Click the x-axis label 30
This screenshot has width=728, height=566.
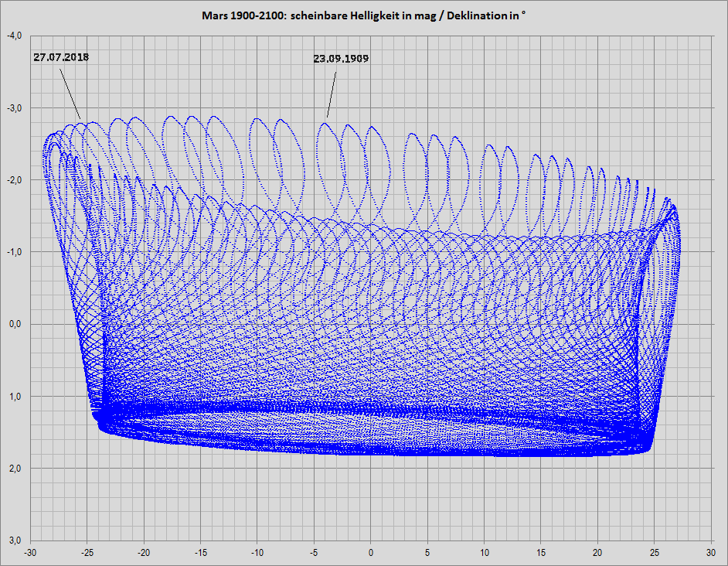(x=710, y=553)
